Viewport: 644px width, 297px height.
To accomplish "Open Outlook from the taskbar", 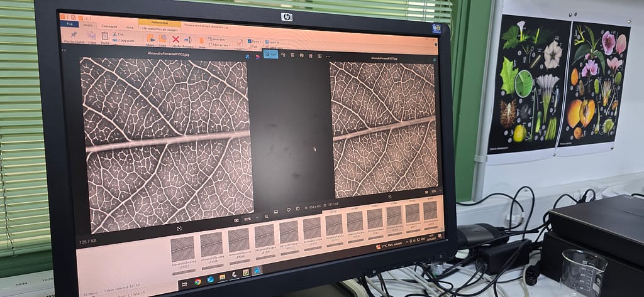I will pos(210,280).
